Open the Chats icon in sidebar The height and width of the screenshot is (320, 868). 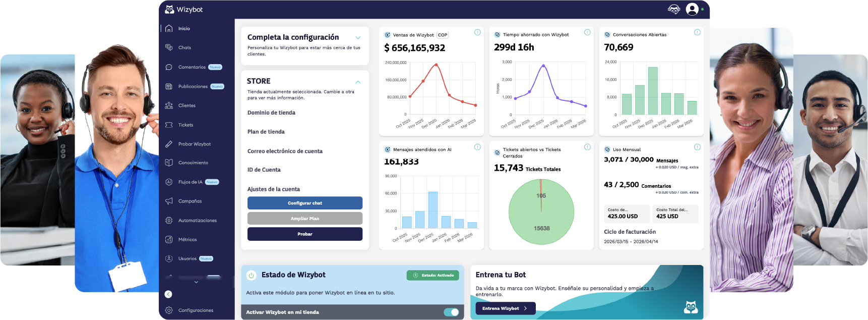169,47
